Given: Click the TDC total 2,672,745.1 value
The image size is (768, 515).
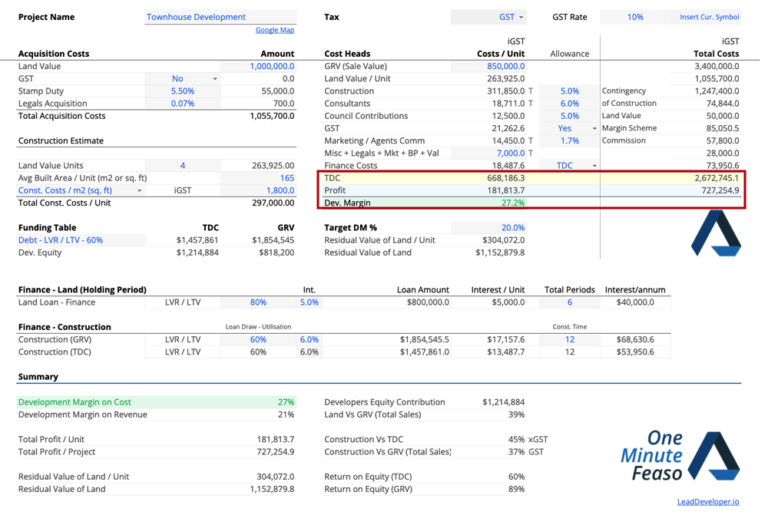Looking at the screenshot, I should [717, 178].
